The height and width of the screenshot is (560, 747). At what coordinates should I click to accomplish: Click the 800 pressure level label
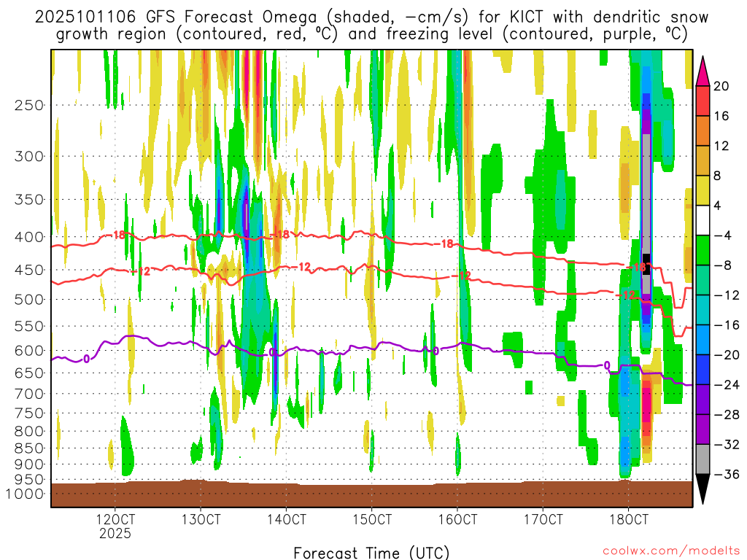coord(29,432)
